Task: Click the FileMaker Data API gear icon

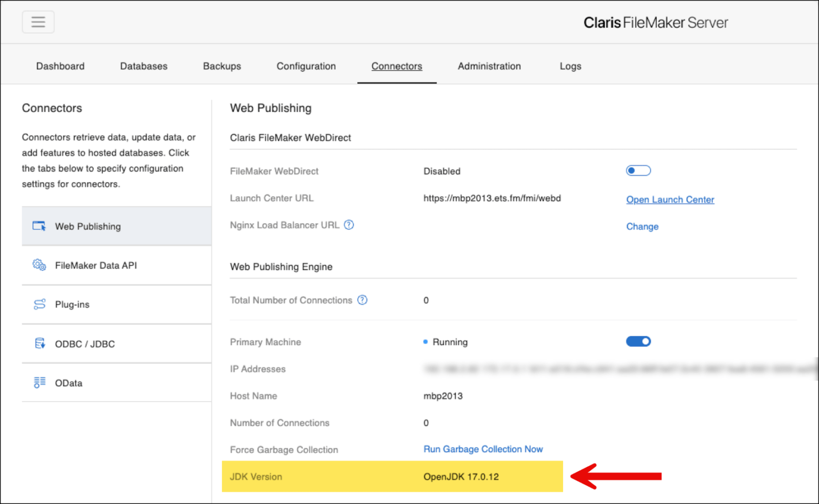Action: (x=38, y=265)
